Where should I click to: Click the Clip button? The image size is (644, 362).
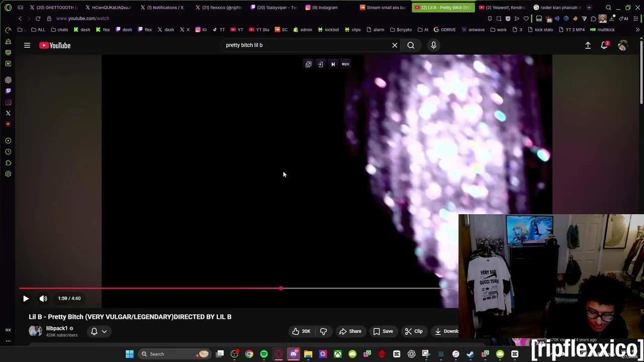[x=414, y=331]
